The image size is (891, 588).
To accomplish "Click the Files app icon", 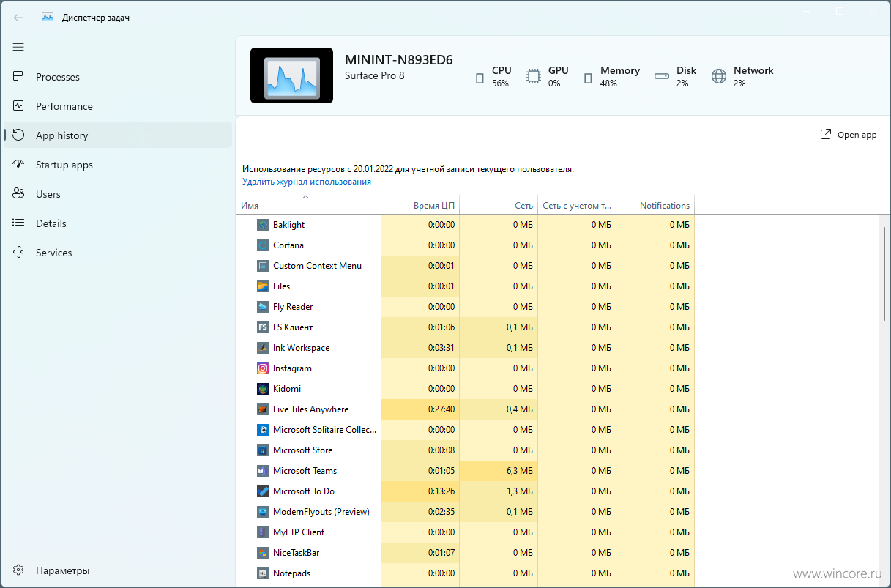I will point(263,286).
